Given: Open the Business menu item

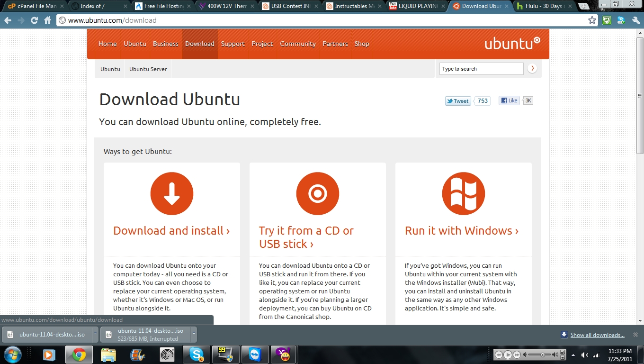Looking at the screenshot, I should coord(166,44).
